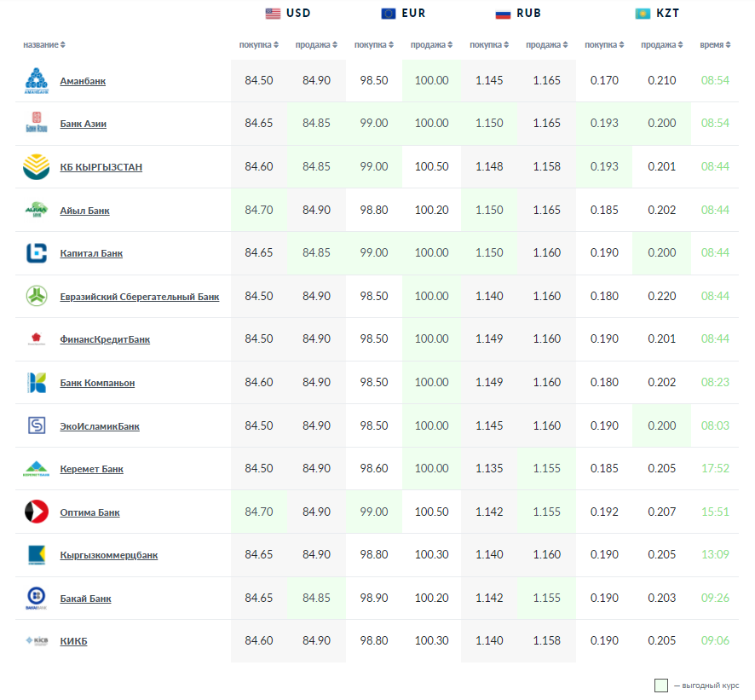Click the КБ Кыргызстан logo icon
755x700 pixels.
[37, 167]
